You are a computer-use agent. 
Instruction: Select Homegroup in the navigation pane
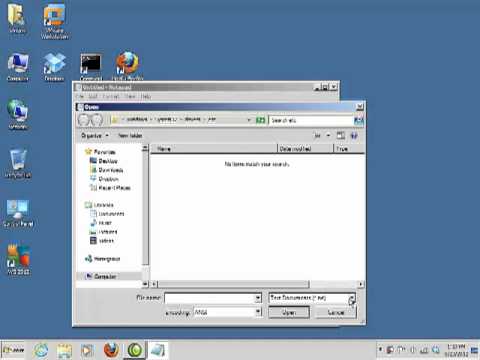(x=102, y=259)
